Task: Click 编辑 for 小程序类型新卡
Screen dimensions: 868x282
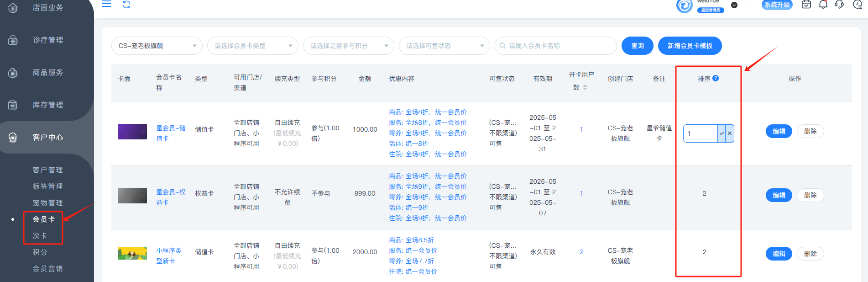Action: point(779,254)
